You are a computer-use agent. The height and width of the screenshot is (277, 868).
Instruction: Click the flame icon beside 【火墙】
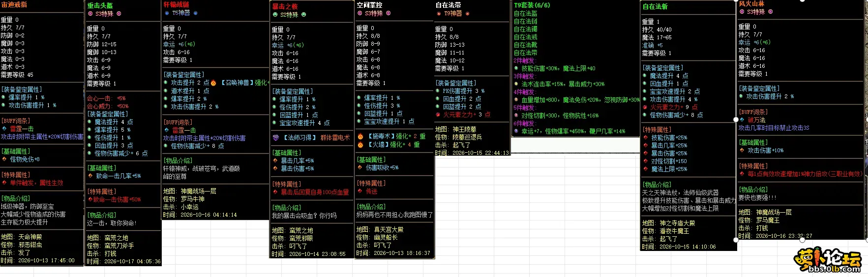[360, 144]
